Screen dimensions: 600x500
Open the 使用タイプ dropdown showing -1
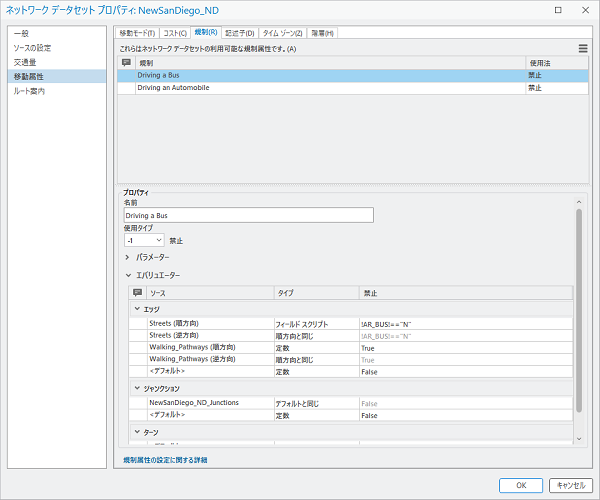(x=144, y=241)
